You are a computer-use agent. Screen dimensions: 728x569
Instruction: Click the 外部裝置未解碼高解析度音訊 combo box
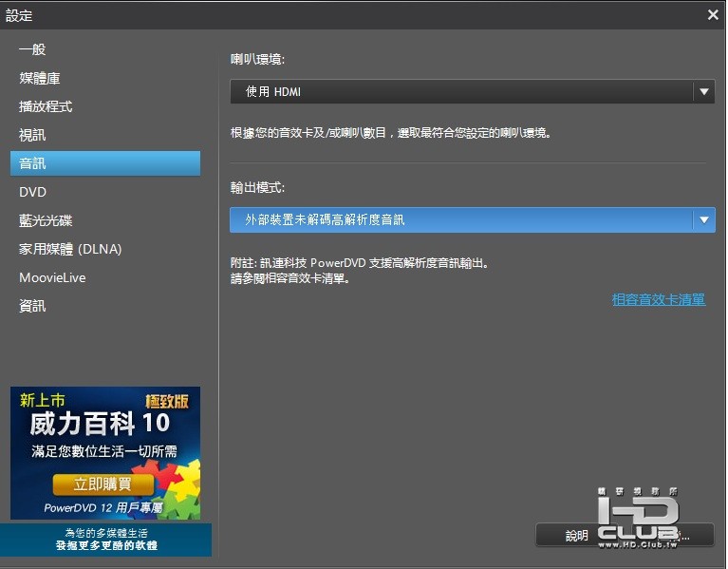tap(472, 219)
